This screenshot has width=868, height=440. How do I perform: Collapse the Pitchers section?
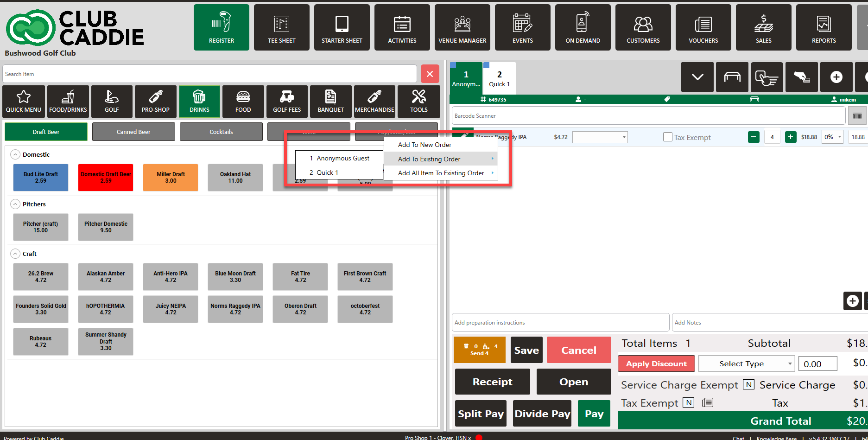15,204
